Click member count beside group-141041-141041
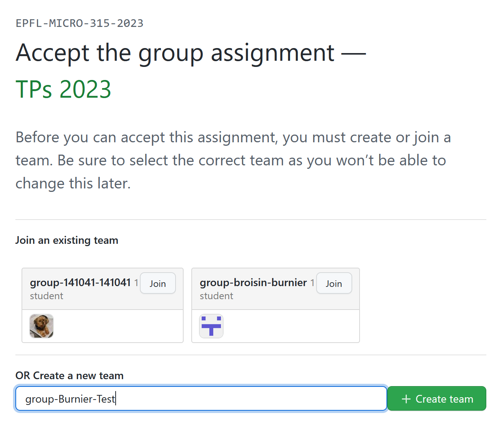 pyautogui.click(x=136, y=283)
